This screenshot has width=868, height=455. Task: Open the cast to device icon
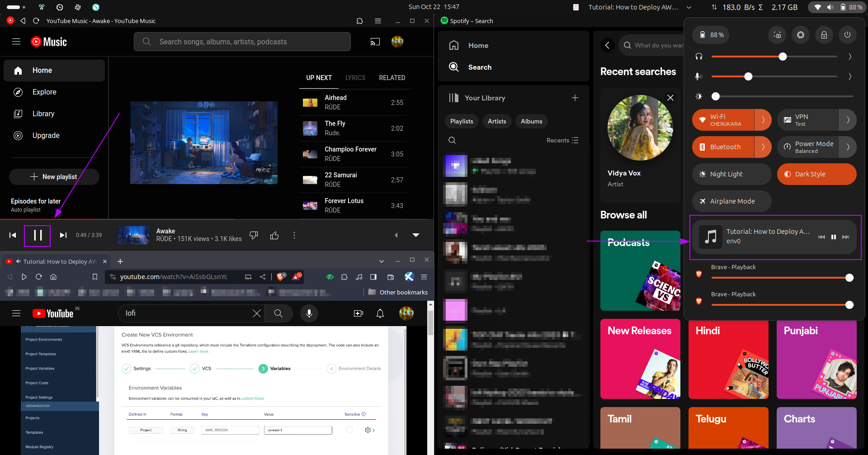click(375, 42)
